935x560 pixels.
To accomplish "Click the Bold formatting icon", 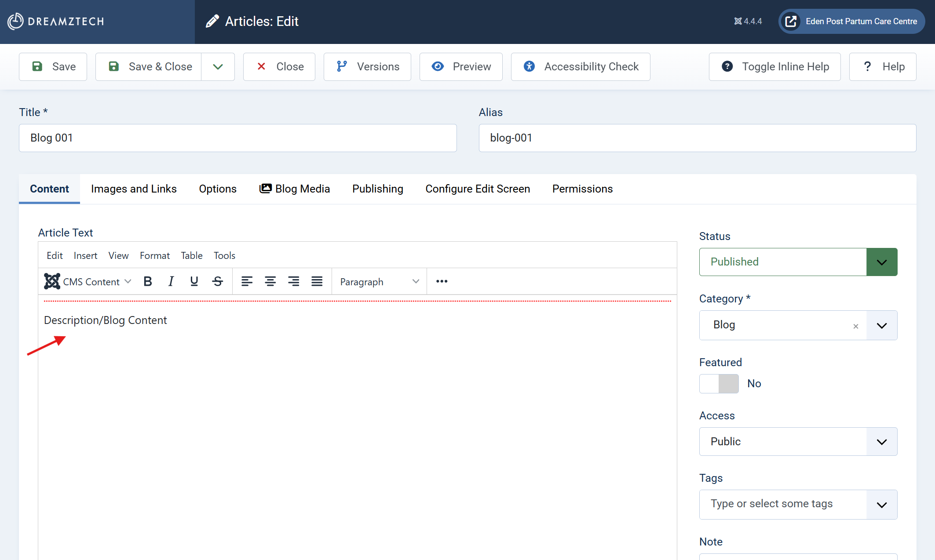I will pyautogui.click(x=148, y=281).
